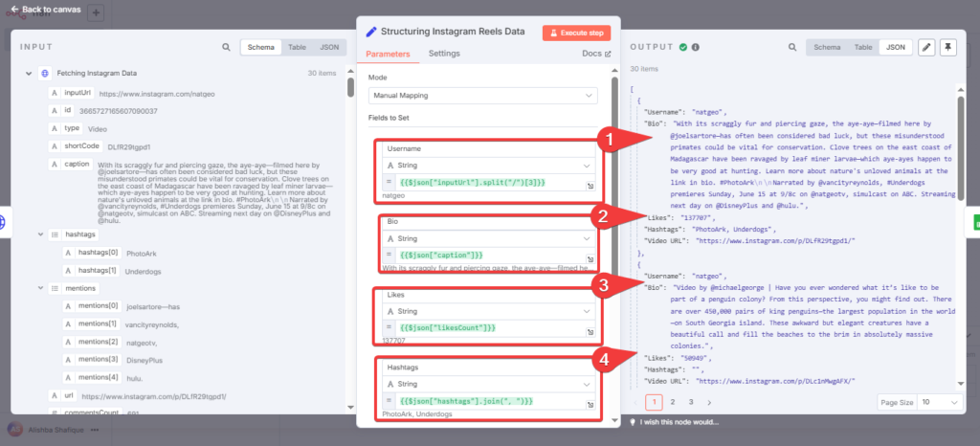The width and height of the screenshot is (980, 446).
Task: Open the Mode dropdown Manual Mapping
Action: 482,96
